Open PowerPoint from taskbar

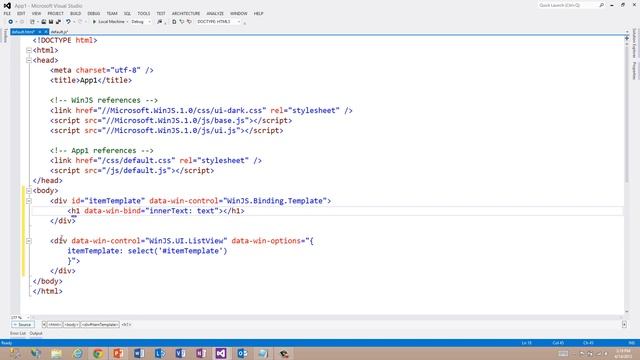coord(118,353)
